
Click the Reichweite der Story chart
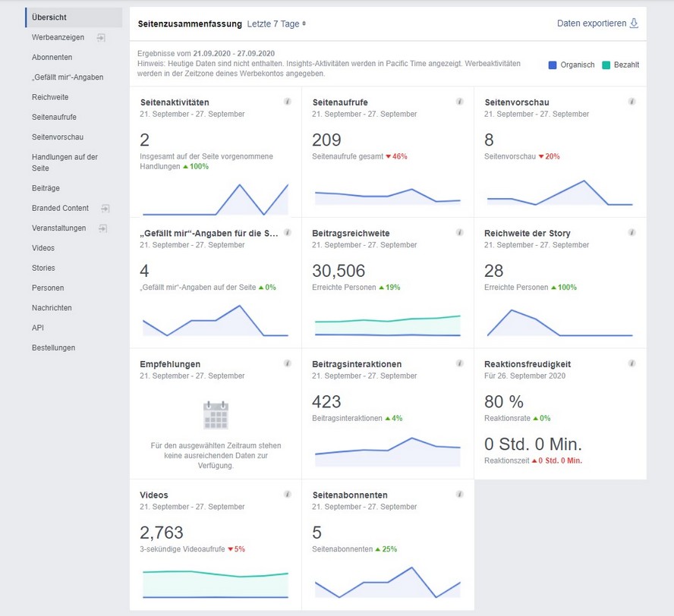559,322
